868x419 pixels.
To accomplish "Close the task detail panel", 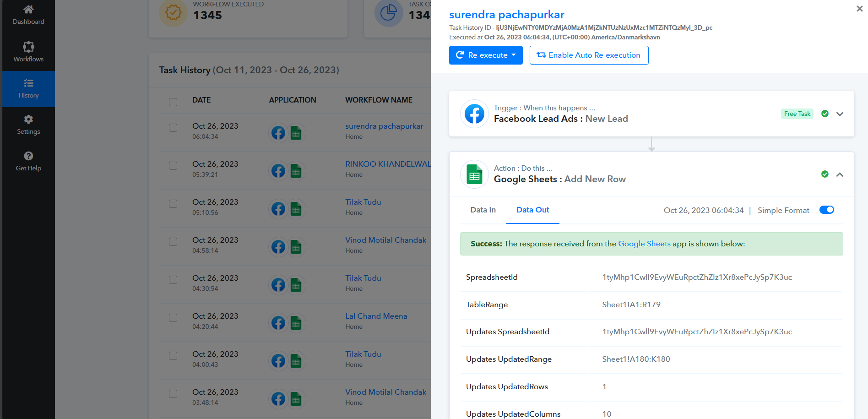I will pyautogui.click(x=859, y=9).
